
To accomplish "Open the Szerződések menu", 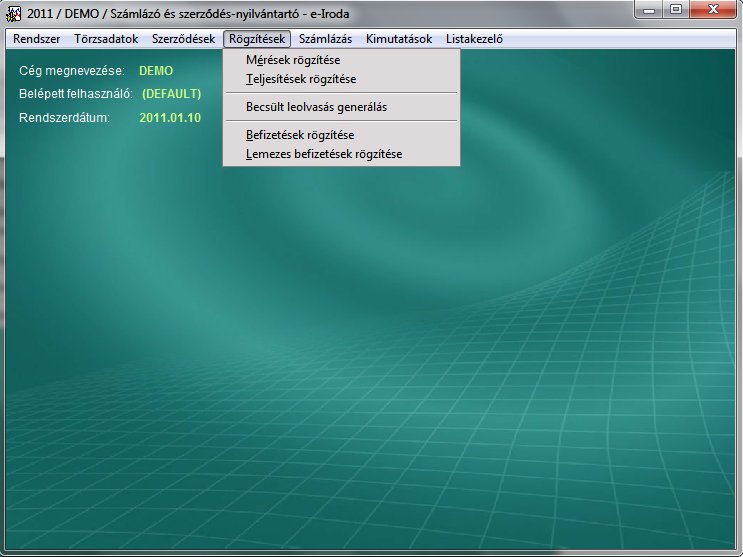I will tap(183, 39).
